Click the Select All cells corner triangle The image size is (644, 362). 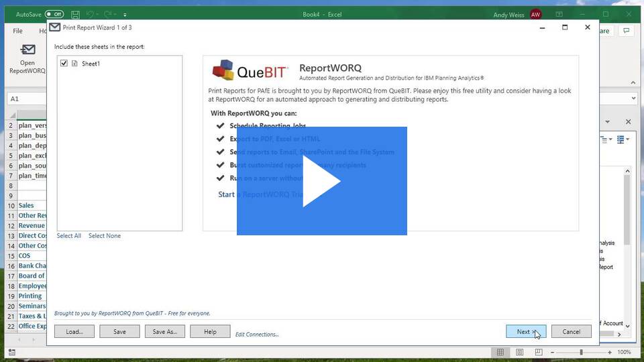coord(12,115)
